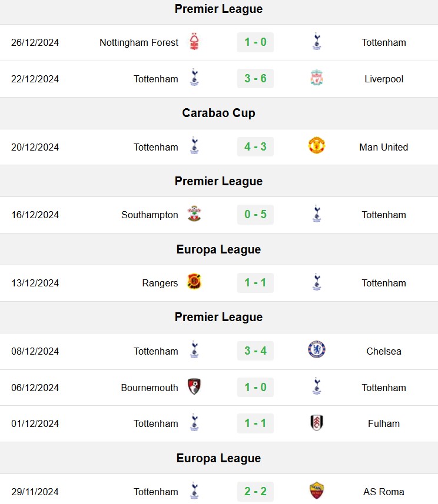Open the 2 - 2 AS Roma match score
This screenshot has width=438, height=504.
255,492
